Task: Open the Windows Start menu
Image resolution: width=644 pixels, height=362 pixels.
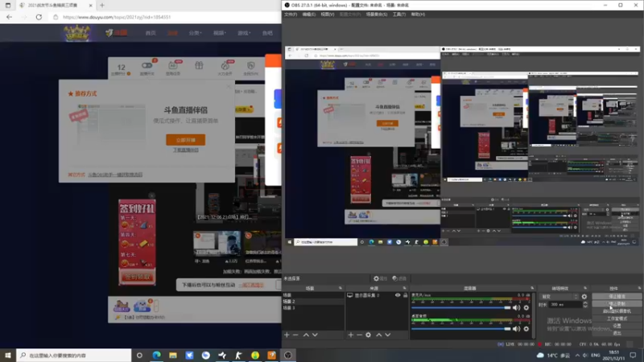Action: pos(8,355)
